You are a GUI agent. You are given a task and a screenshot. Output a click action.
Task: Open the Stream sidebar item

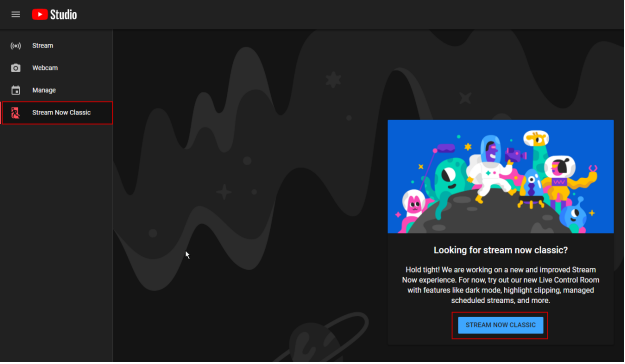pyautogui.click(x=57, y=46)
